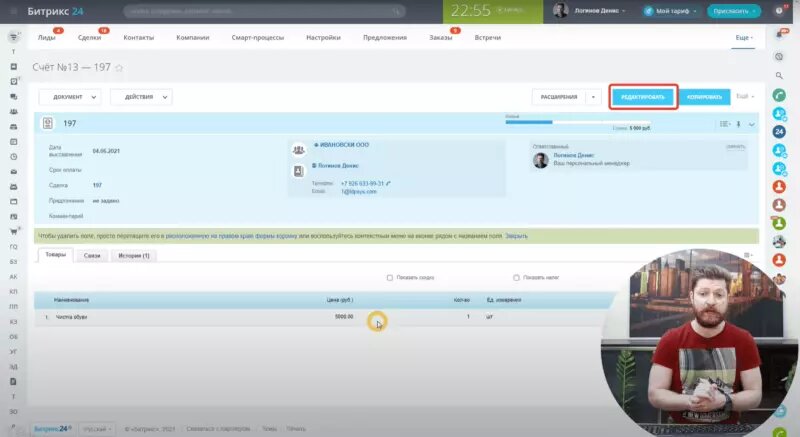Star the invoice №13 title as favorite
This screenshot has width=800, height=437.
click(119, 67)
